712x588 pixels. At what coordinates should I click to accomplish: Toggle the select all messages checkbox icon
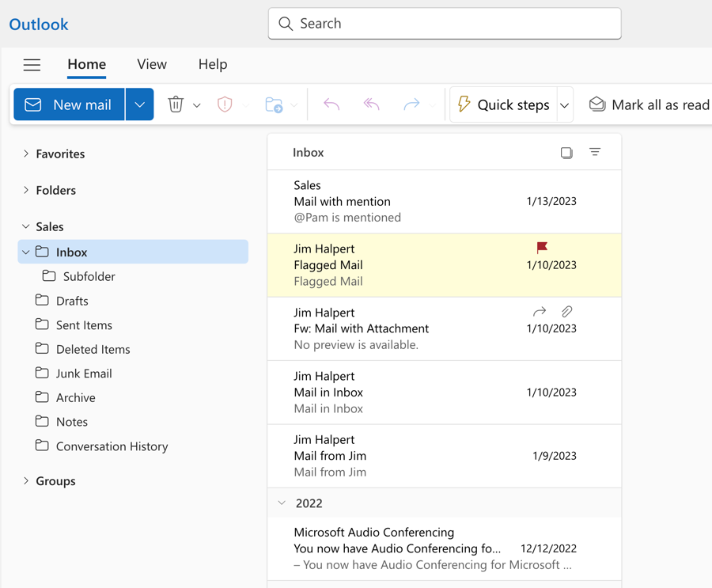tap(566, 153)
